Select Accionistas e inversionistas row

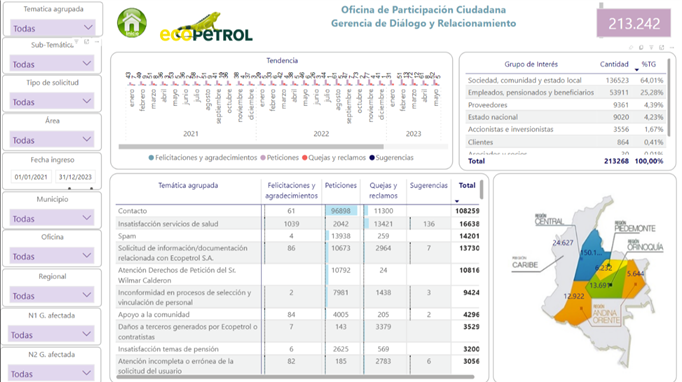565,129
